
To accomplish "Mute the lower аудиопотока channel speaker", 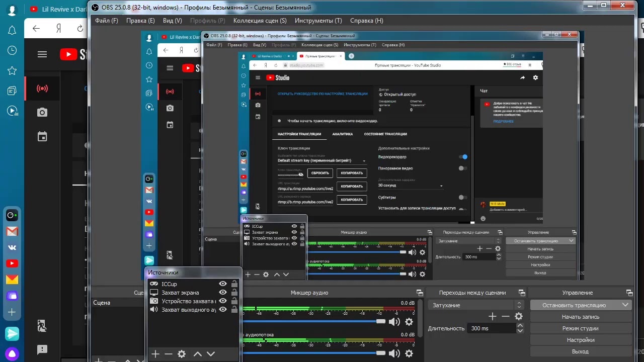I will tap(394, 353).
